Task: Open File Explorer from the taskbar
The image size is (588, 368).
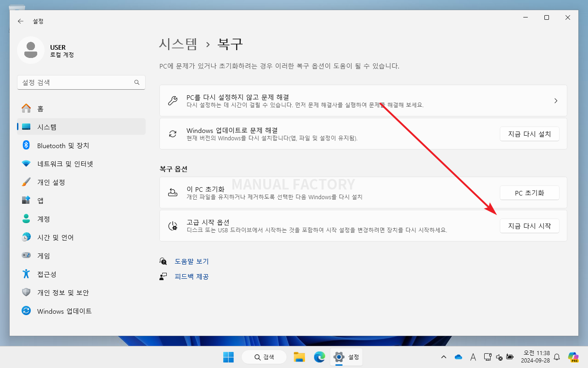Action: pyautogui.click(x=300, y=357)
